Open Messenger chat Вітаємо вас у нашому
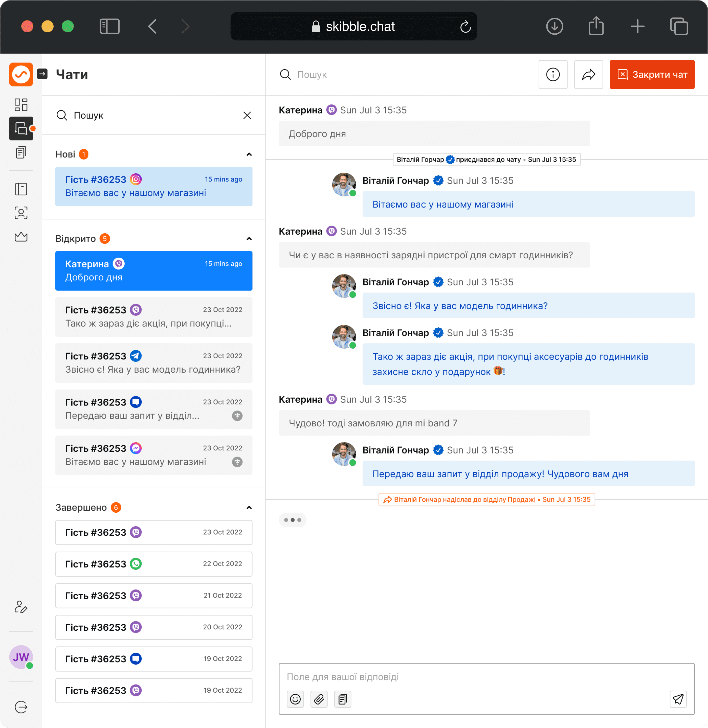The width and height of the screenshot is (708, 728). (153, 455)
